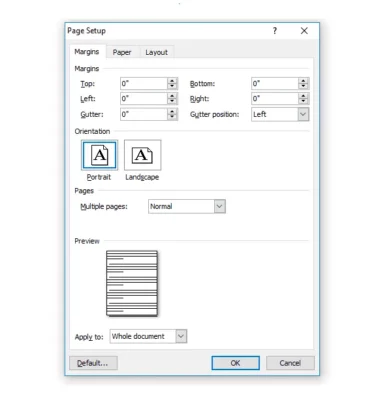Screen dimensions: 380x410
Task: Switch to the Layout tab
Action: point(156,52)
